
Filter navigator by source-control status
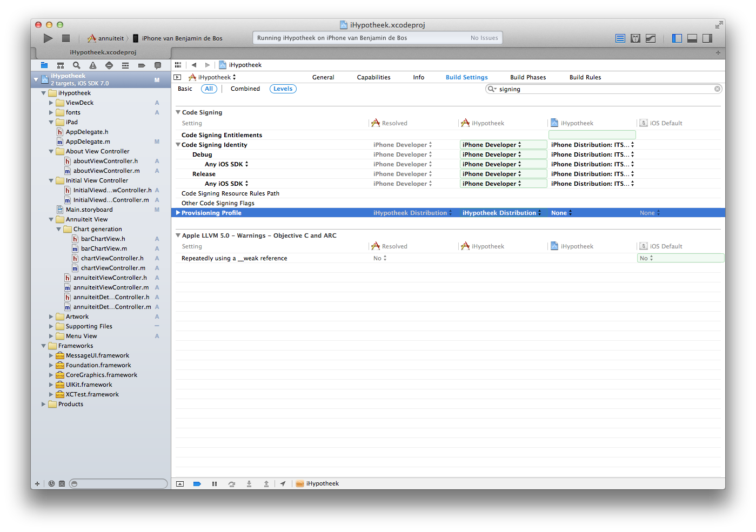click(x=62, y=484)
